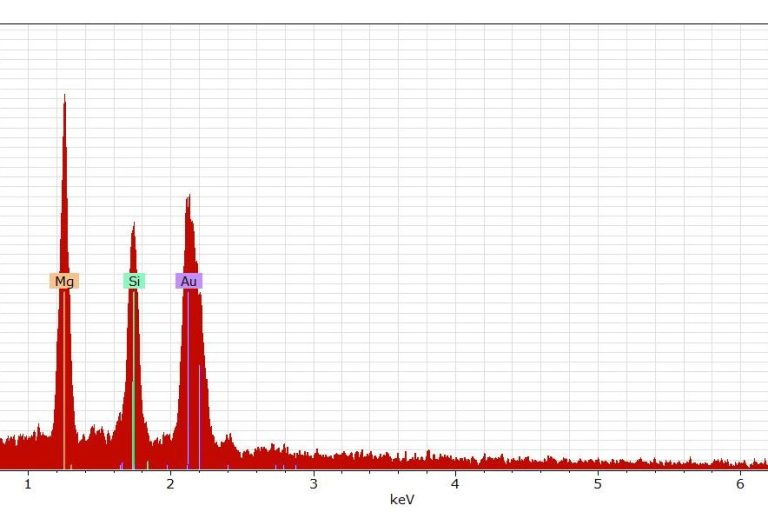Click the taller purple Au marker line
The height and width of the screenshot is (512, 768).
pos(187,380)
